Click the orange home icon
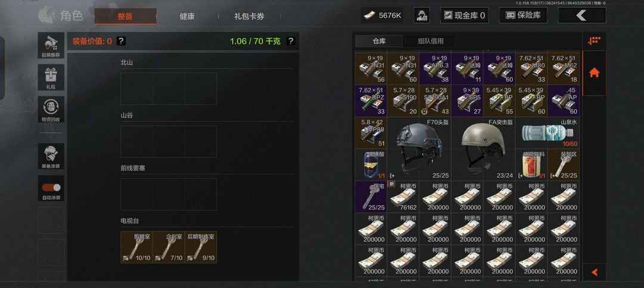 (x=594, y=73)
